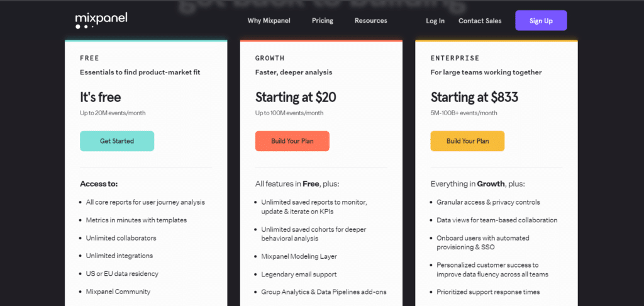Click the "Starting at $833" price
Screen dimensions: 644x306
click(474, 97)
